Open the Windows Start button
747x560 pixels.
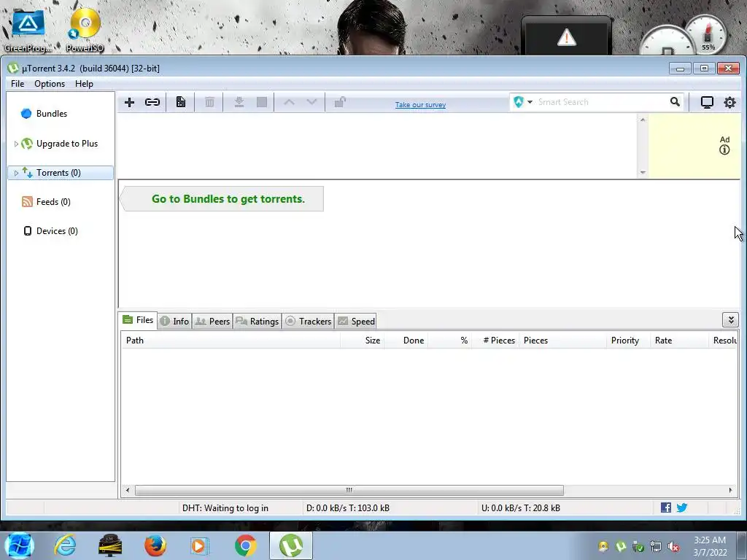[x=19, y=545]
